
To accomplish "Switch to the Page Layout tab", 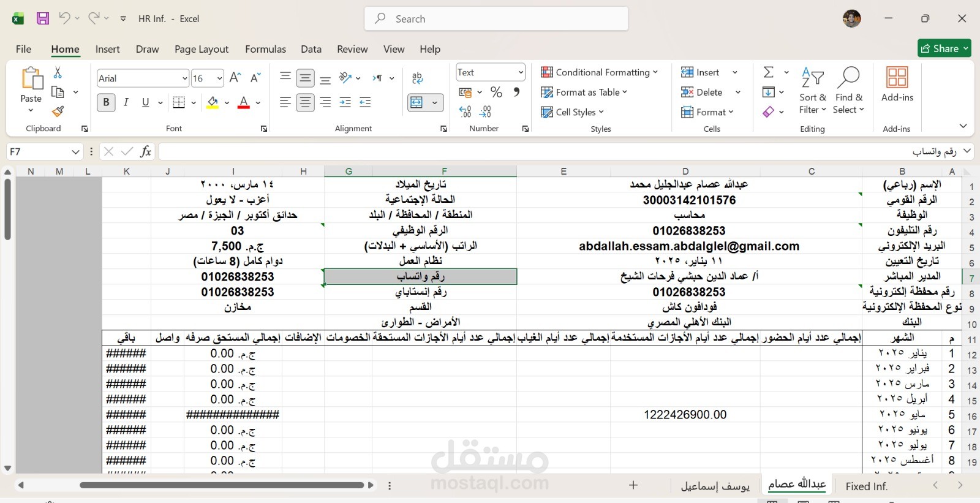I will [202, 49].
